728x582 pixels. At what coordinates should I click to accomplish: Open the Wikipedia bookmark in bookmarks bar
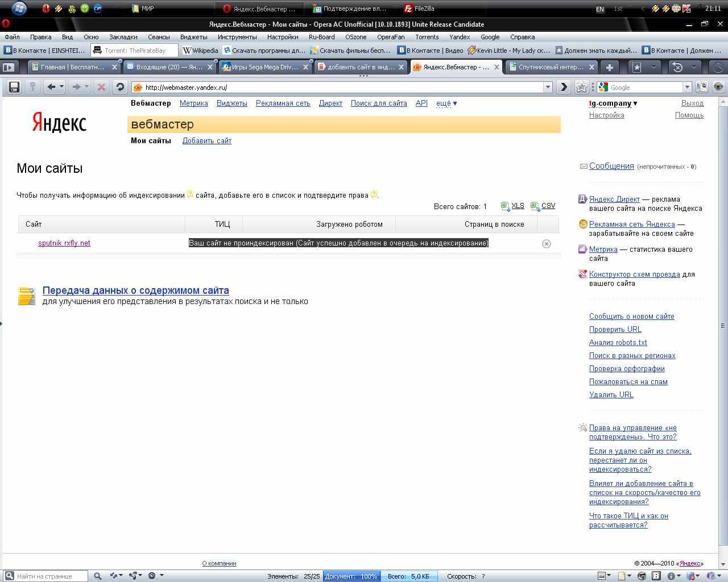(x=200, y=51)
